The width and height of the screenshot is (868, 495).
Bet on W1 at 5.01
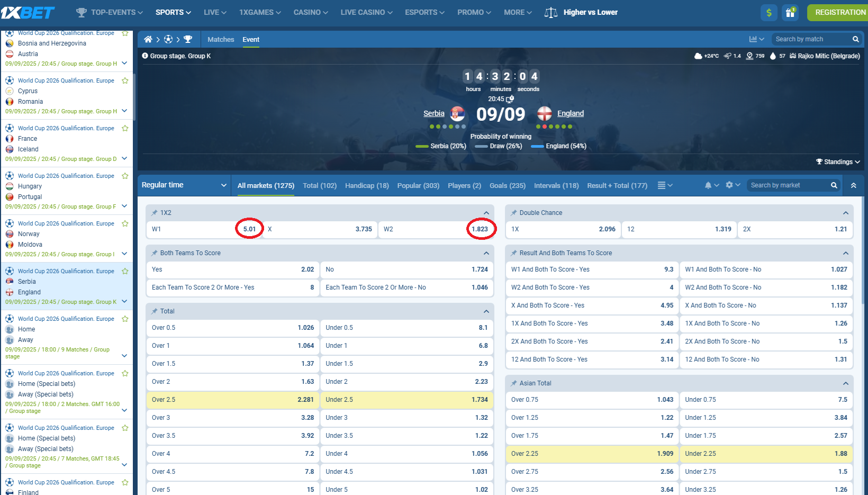204,229
